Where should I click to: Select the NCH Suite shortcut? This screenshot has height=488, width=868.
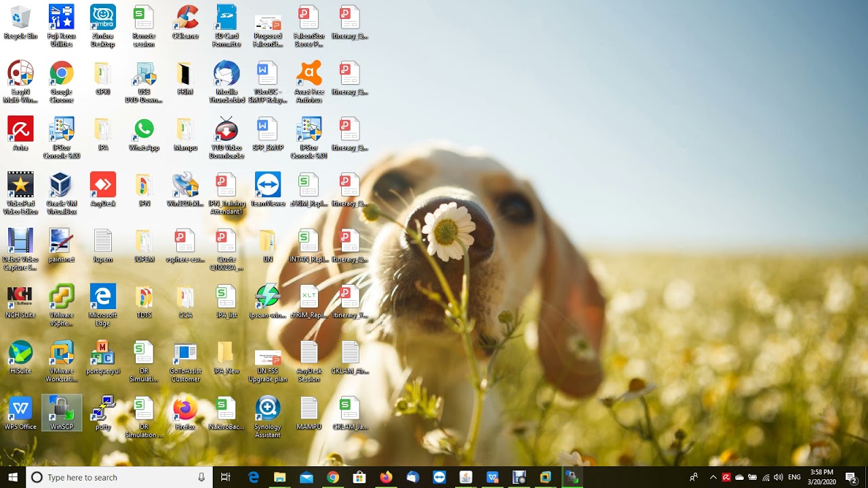pos(20,301)
